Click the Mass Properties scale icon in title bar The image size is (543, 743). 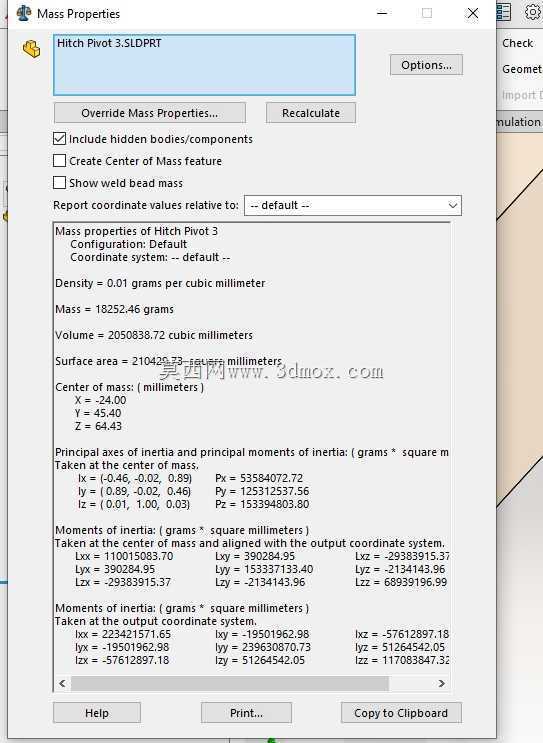(x=24, y=13)
